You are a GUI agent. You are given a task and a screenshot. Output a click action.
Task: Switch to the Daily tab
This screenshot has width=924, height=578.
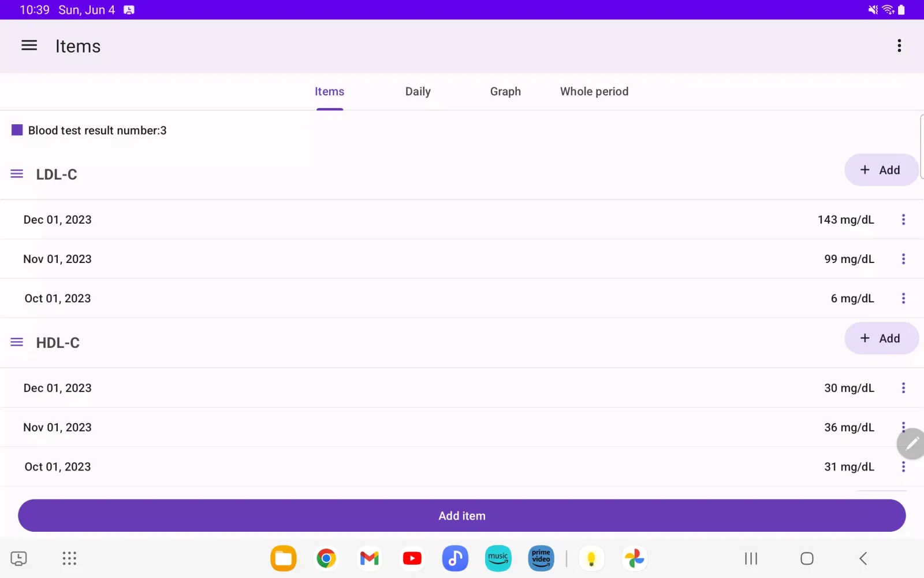click(418, 91)
